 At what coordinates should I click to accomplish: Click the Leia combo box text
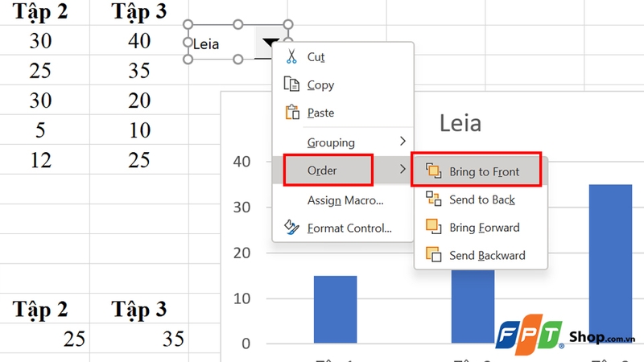[x=206, y=44]
